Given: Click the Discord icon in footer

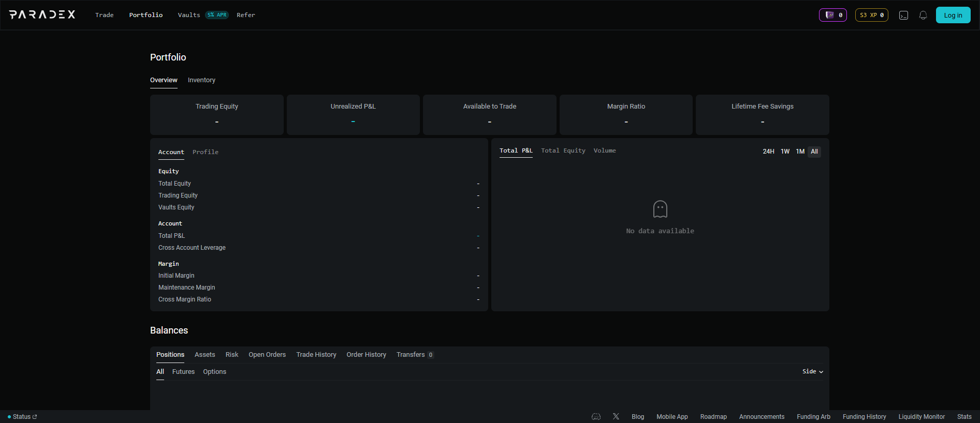Looking at the screenshot, I should pos(596,416).
